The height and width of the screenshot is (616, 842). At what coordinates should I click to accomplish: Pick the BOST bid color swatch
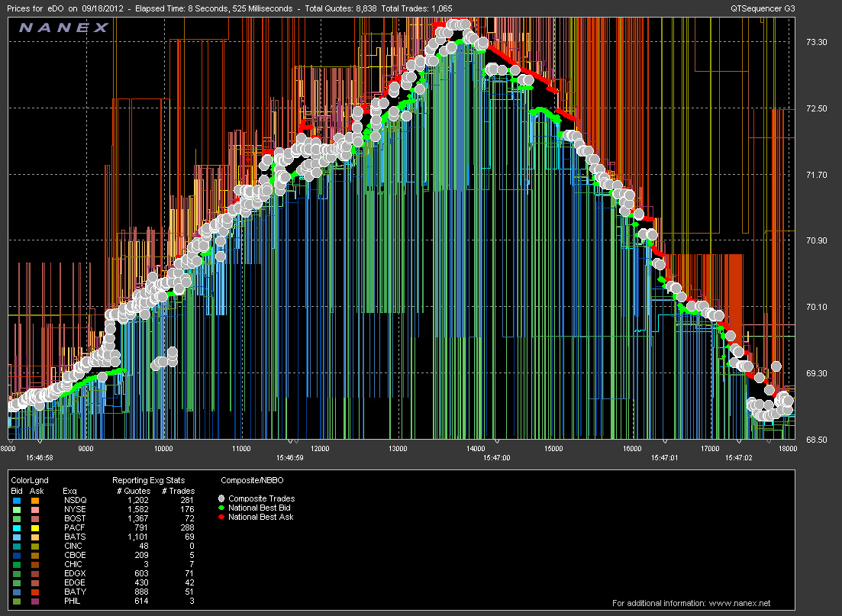[17, 519]
